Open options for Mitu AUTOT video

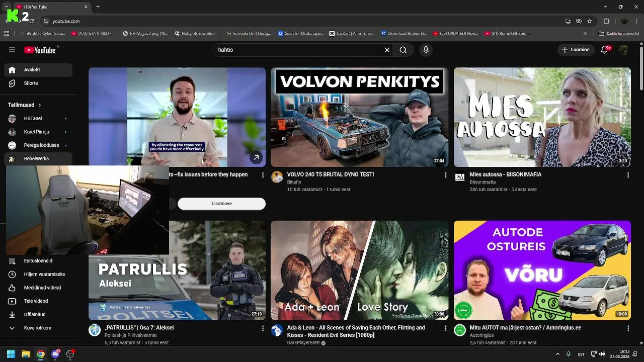(628, 328)
